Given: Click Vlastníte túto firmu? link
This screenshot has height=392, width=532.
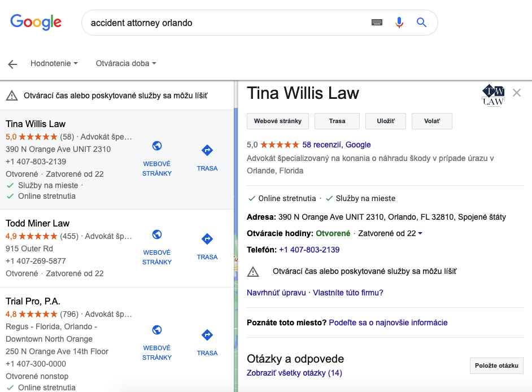Looking at the screenshot, I should coord(348,293).
